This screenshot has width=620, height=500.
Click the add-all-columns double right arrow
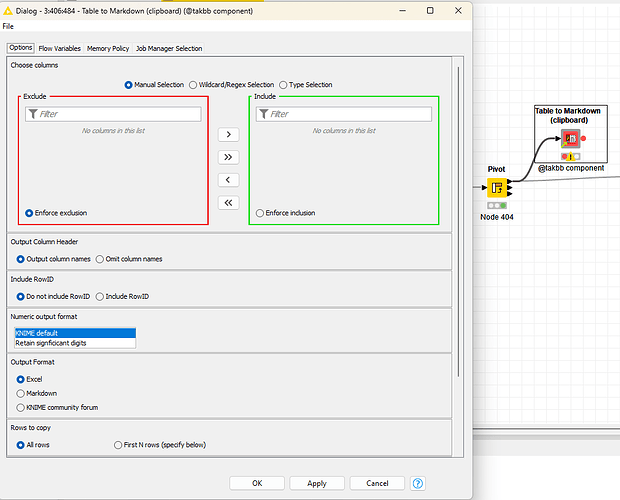click(x=228, y=157)
